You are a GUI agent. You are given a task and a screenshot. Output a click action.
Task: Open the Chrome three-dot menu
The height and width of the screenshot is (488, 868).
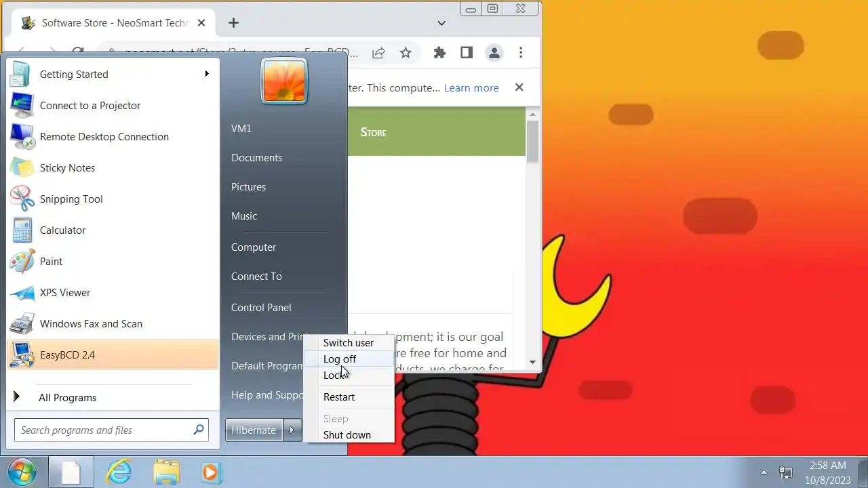point(521,52)
